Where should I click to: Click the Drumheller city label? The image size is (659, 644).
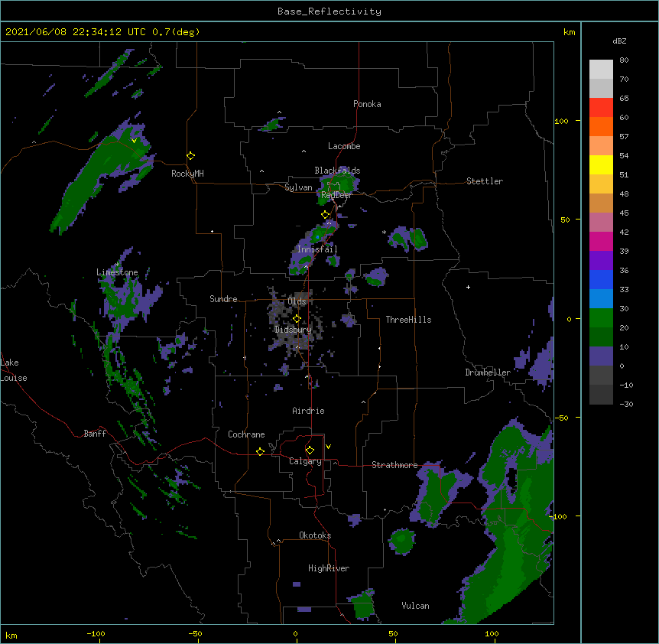[x=488, y=372]
